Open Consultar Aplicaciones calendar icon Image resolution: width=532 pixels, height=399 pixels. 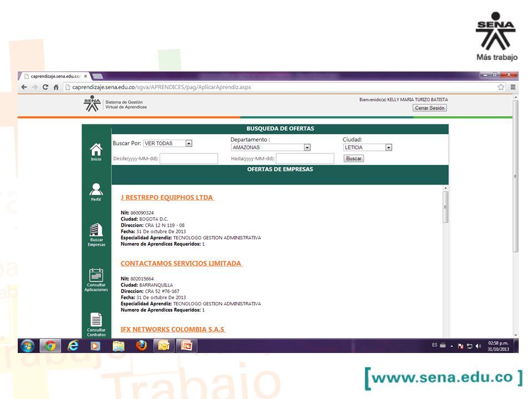(x=96, y=279)
